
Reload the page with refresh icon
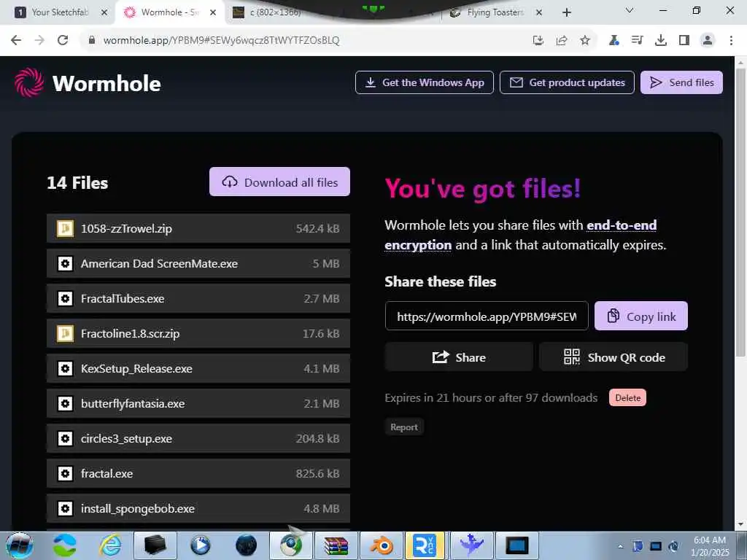tap(63, 41)
